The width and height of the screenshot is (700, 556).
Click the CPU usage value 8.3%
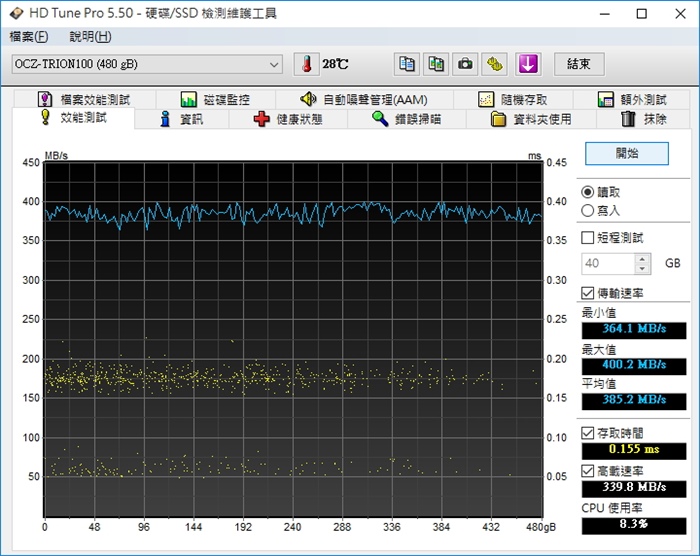[633, 526]
